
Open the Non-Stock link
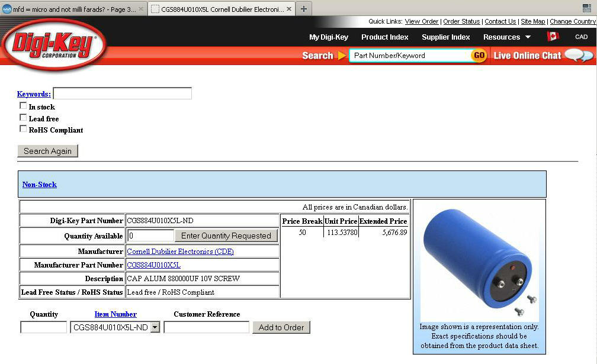tap(40, 185)
